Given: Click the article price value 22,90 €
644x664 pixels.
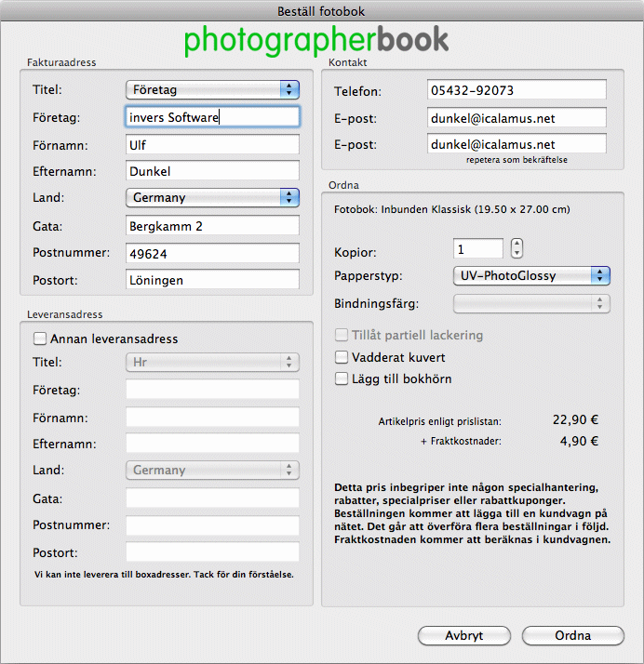Looking at the screenshot, I should (575, 419).
